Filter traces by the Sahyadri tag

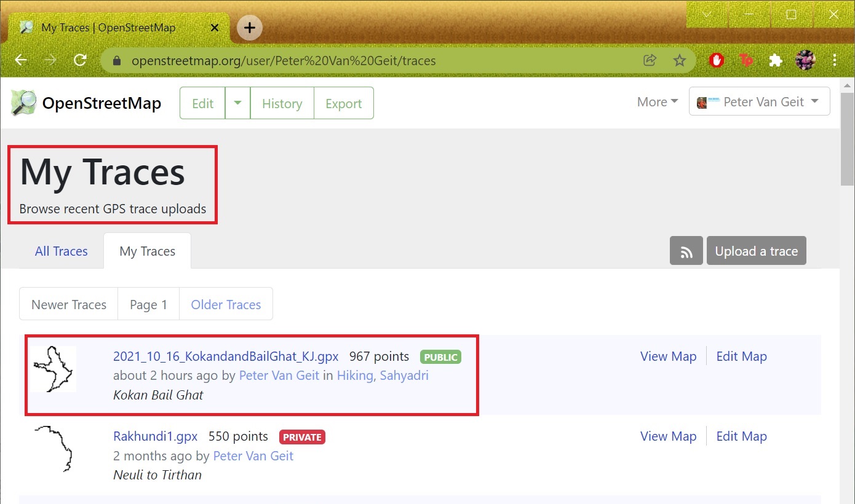404,375
